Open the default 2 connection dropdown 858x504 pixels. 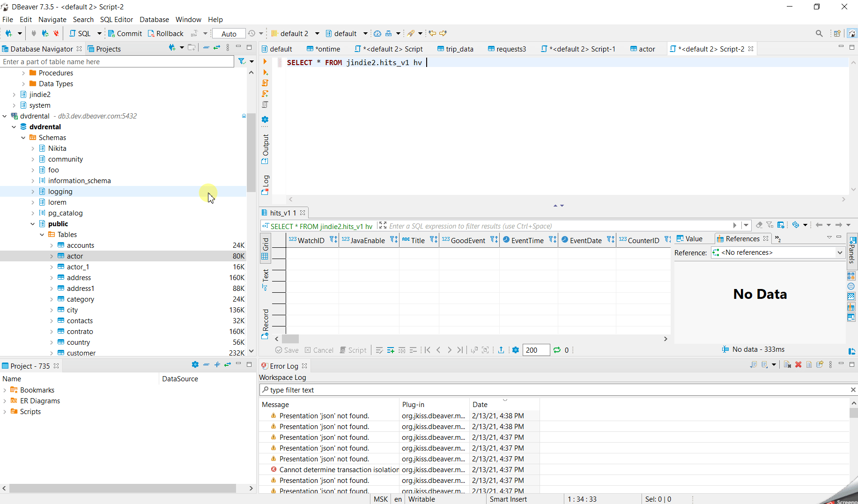[x=317, y=33]
